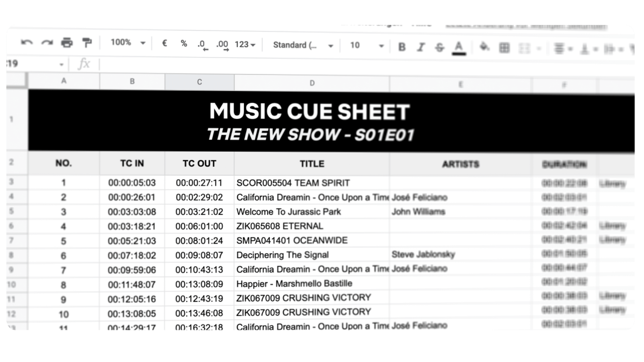644x362 pixels.
Task: Click the fx function icon
Action: coord(84,64)
